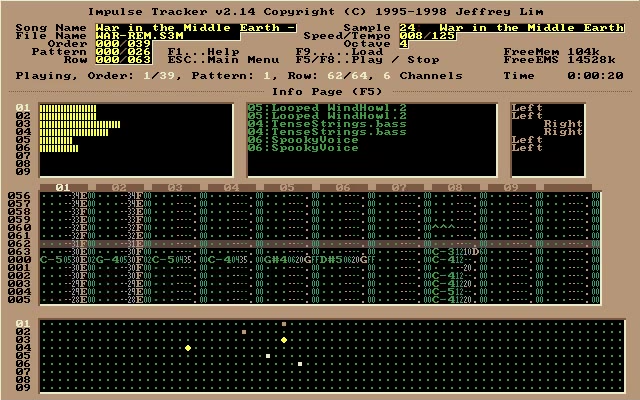Click the F9.....Load label
Viewport: 640px width, 400px height.
(340, 52)
